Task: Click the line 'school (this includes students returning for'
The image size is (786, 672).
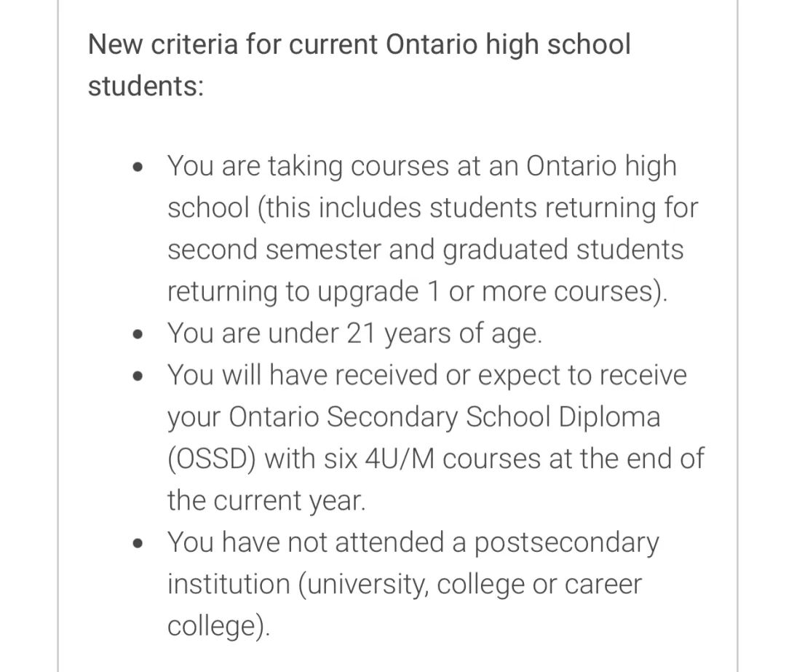Action: pyautogui.click(x=432, y=208)
